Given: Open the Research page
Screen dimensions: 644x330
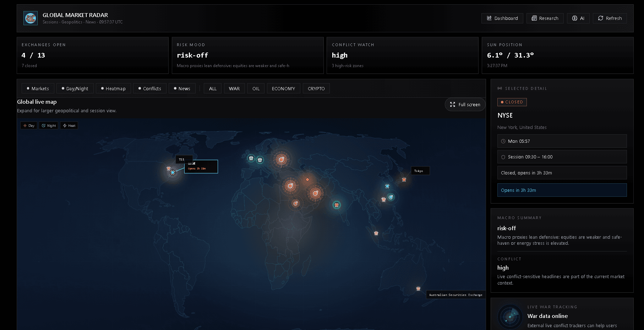Looking at the screenshot, I should (x=545, y=18).
